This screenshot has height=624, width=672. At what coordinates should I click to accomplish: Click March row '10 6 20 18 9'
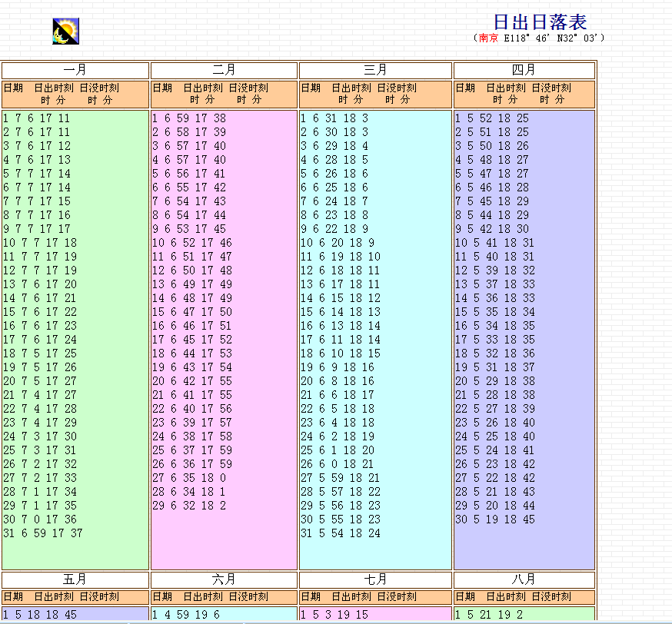click(x=338, y=243)
